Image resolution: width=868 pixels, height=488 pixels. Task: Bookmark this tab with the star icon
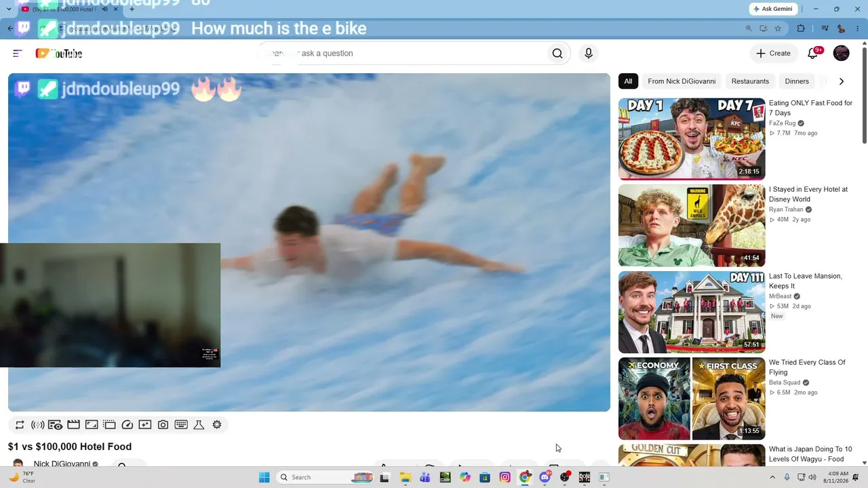[x=778, y=28]
